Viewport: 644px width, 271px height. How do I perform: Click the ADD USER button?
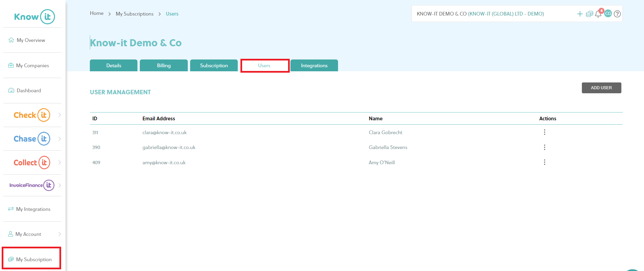tap(601, 88)
